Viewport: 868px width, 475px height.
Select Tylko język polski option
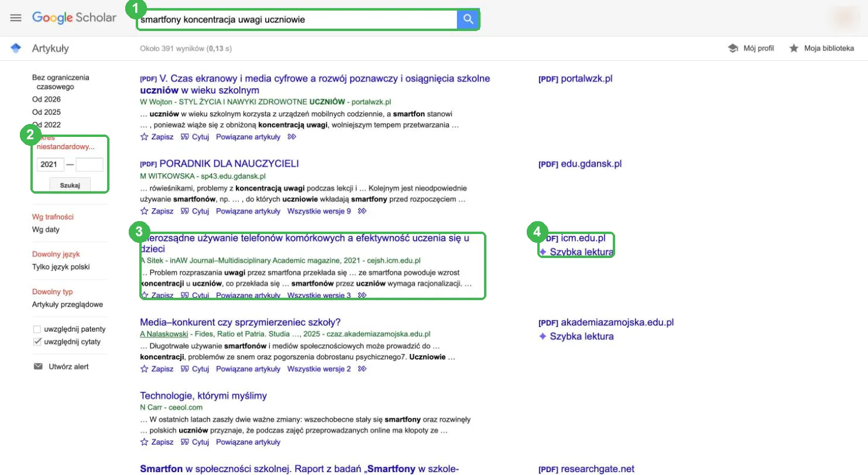tap(61, 267)
